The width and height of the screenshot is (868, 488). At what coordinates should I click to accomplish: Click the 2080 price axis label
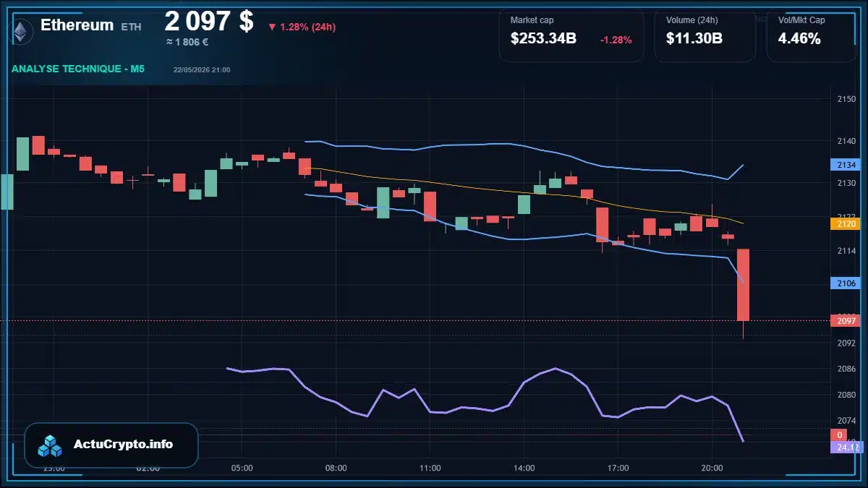coord(846,395)
